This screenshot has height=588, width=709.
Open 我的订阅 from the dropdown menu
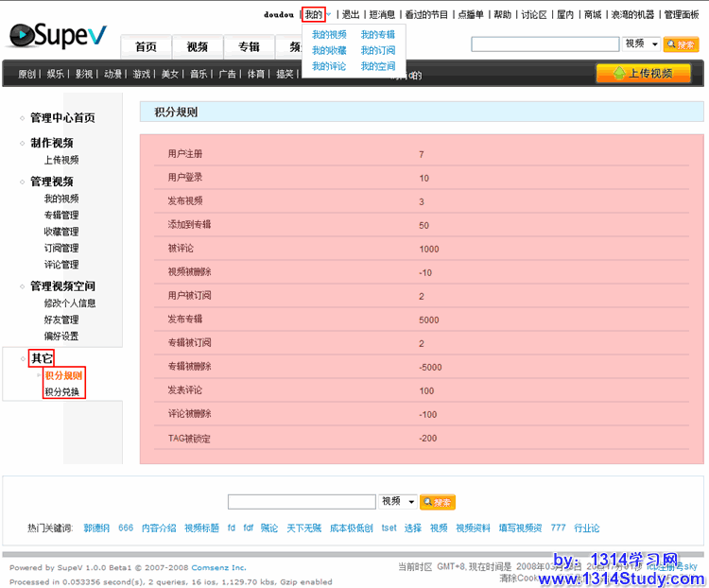point(378,50)
